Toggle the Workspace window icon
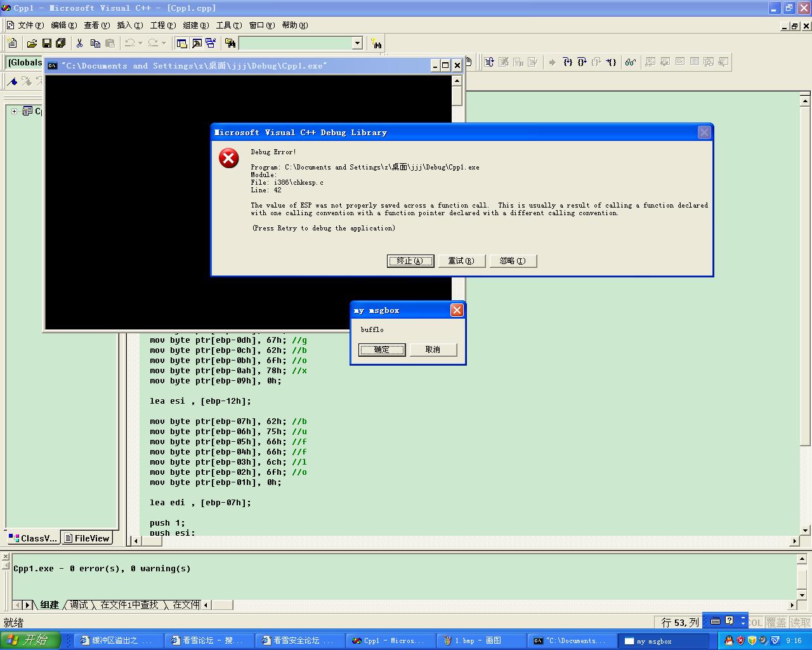 pyautogui.click(x=182, y=43)
